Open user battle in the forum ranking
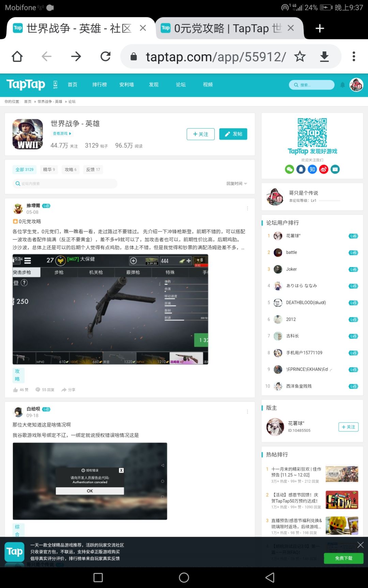The width and height of the screenshot is (368, 588). pyautogui.click(x=291, y=252)
